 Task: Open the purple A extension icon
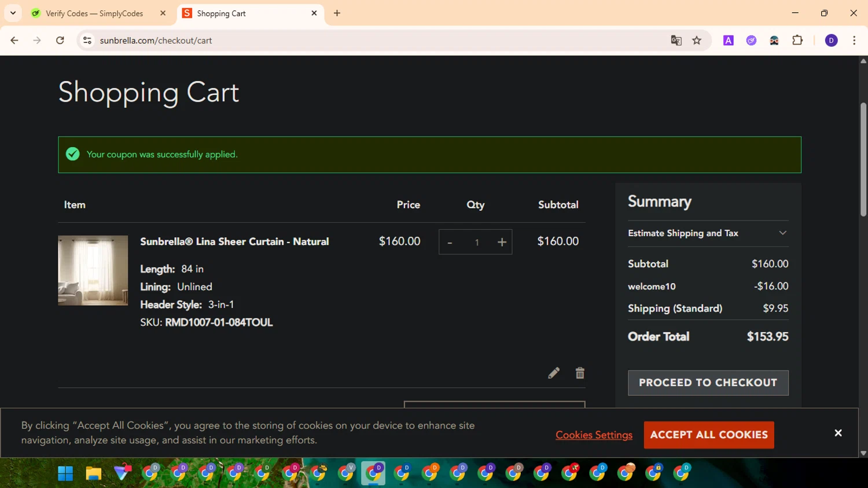pos(729,41)
